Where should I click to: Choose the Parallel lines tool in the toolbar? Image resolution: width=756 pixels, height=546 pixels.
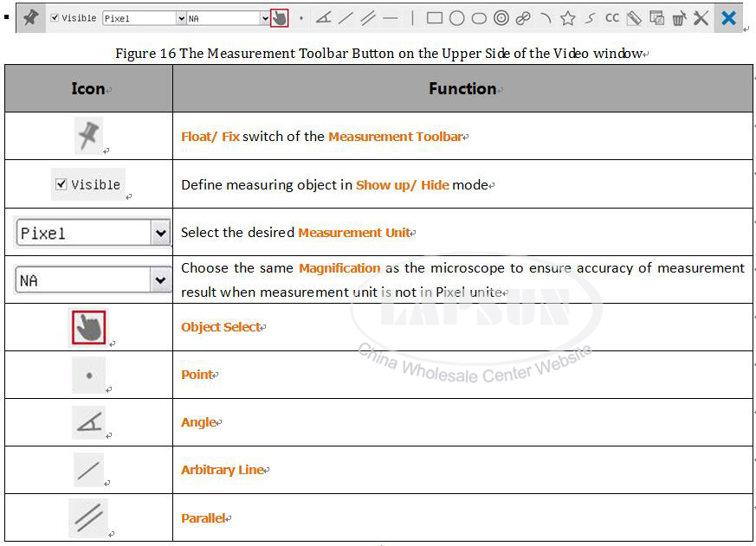tap(368, 18)
